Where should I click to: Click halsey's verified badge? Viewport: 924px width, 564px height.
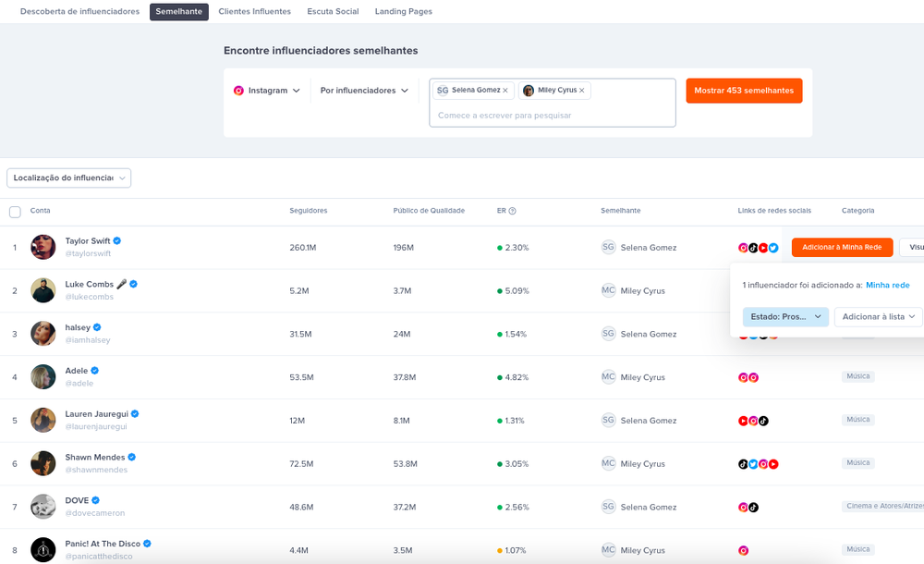97,326
